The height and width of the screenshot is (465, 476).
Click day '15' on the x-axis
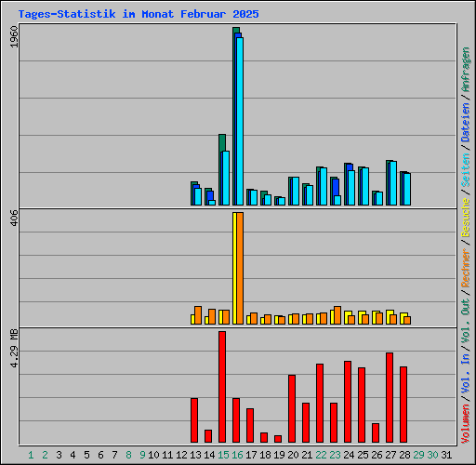(x=223, y=455)
